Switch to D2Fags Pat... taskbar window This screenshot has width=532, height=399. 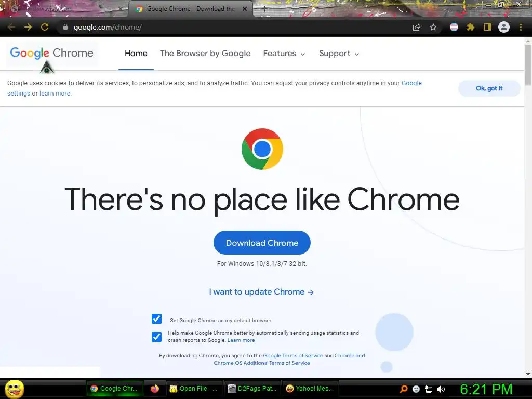click(252, 389)
